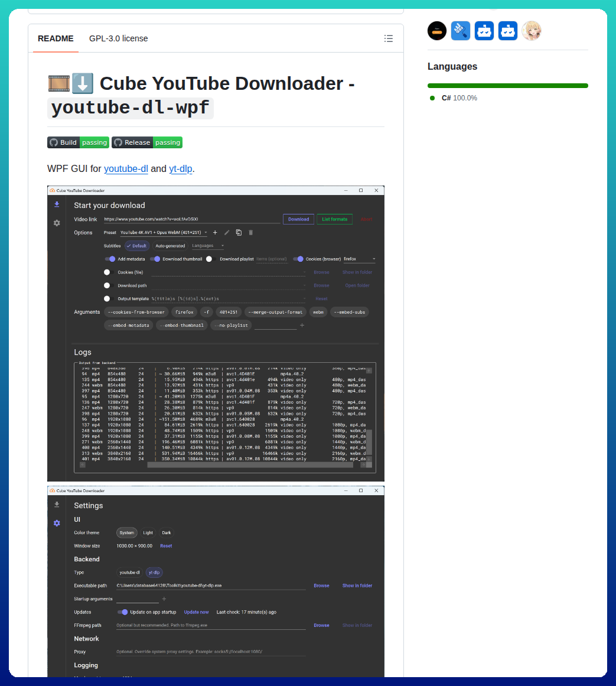Click the Release passing badge
Image resolution: width=616 pixels, height=686 pixels.
pyautogui.click(x=147, y=142)
